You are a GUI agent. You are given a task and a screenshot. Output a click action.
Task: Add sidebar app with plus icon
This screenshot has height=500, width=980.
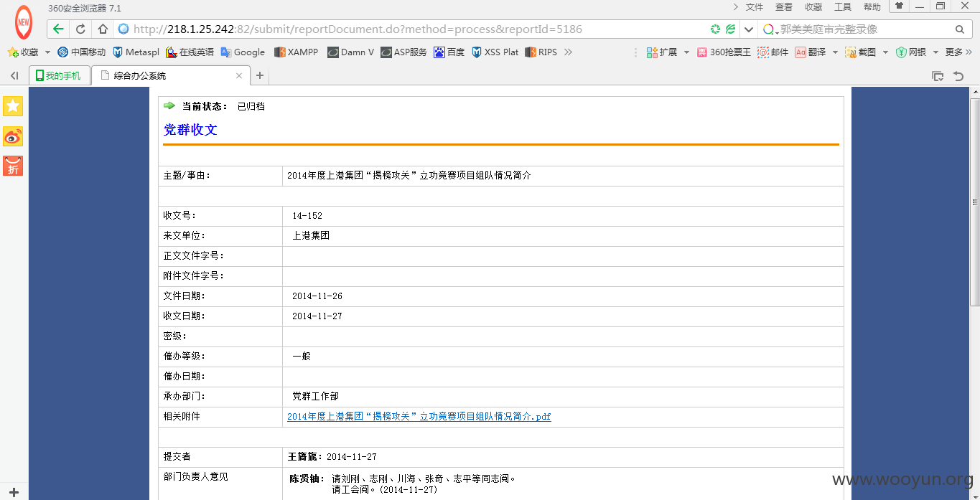(14, 492)
